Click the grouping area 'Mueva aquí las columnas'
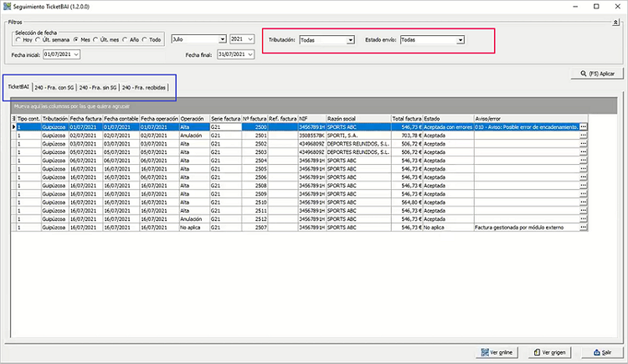Screen dimensions: 628x364 pyautogui.click(x=314, y=106)
